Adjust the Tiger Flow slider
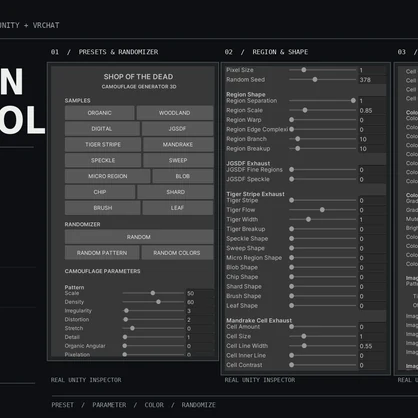 (323, 210)
